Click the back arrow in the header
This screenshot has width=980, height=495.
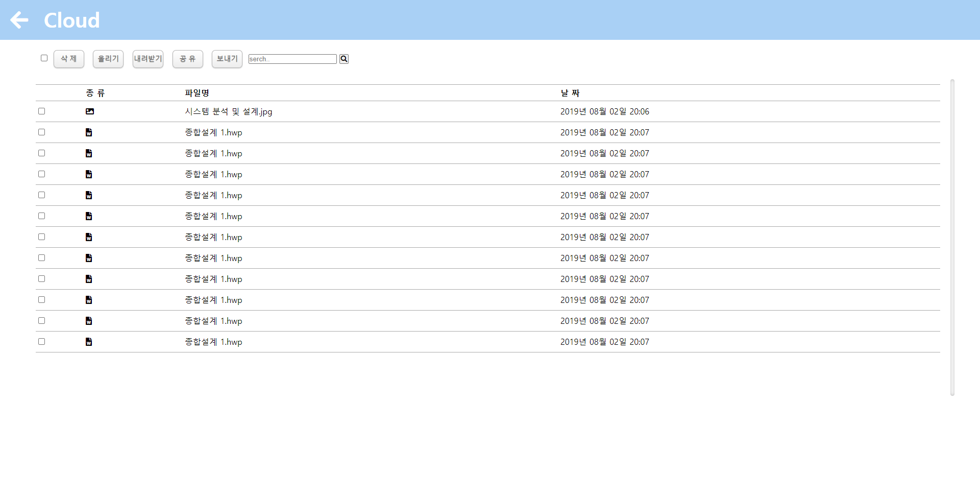coord(19,20)
